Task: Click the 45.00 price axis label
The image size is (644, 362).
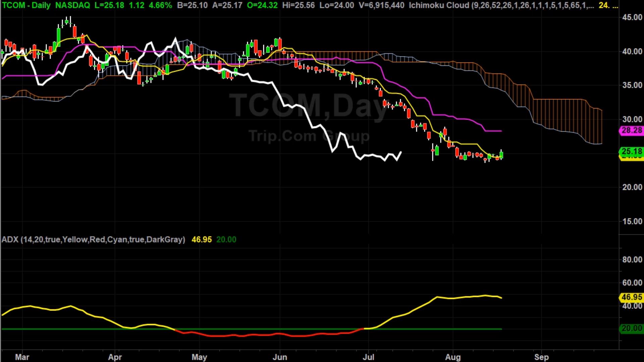Action: (632, 17)
